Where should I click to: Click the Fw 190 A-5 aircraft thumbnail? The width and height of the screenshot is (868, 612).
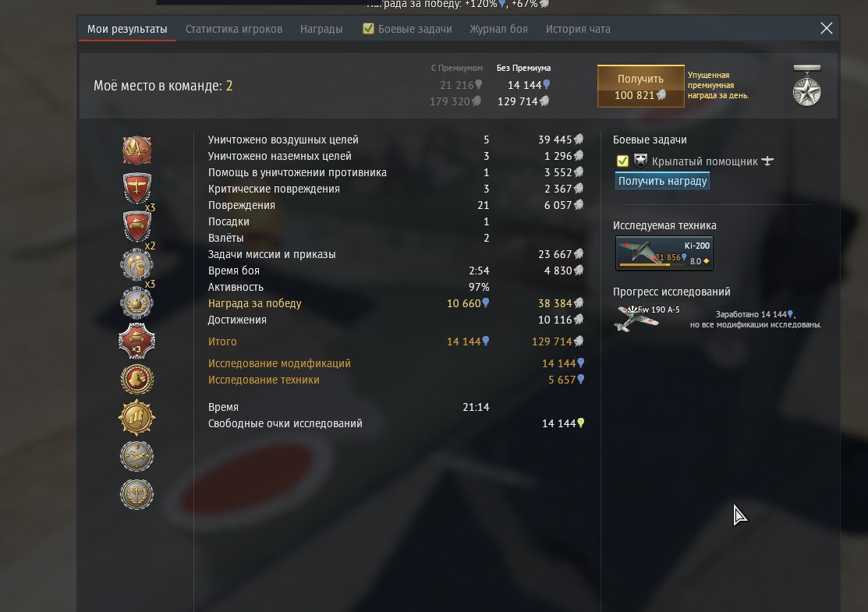pos(636,318)
